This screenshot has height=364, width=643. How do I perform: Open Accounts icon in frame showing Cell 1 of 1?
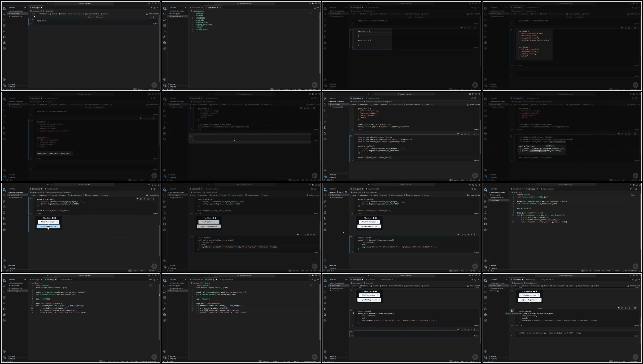pos(4,79)
